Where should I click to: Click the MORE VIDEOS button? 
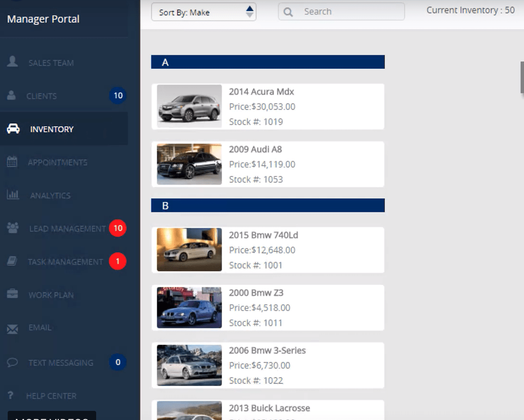[51, 417]
